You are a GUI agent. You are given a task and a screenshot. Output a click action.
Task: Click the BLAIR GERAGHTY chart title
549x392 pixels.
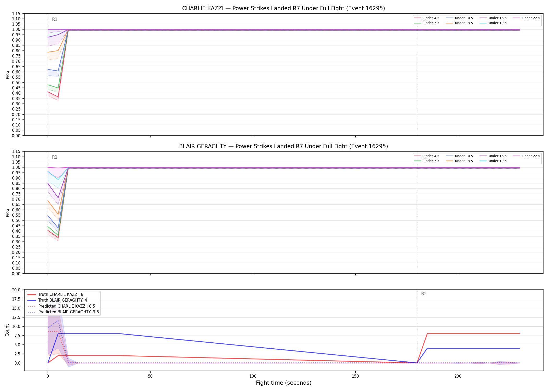click(x=283, y=146)
